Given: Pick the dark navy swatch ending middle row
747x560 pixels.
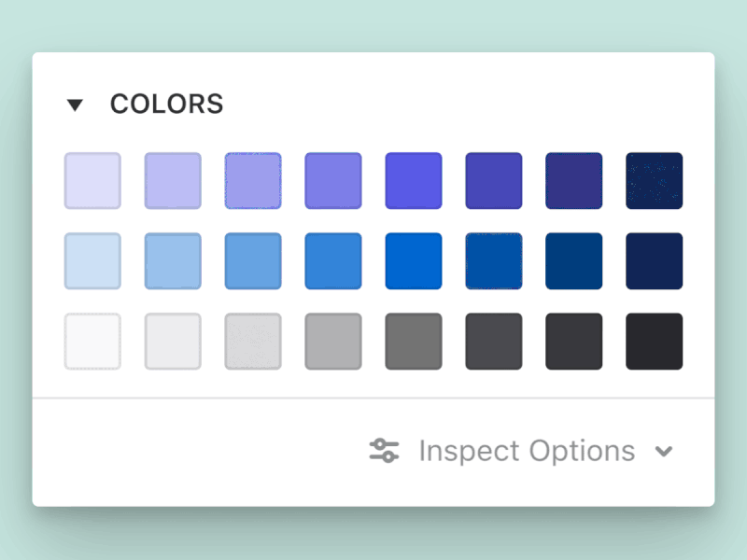Looking at the screenshot, I should (x=655, y=260).
